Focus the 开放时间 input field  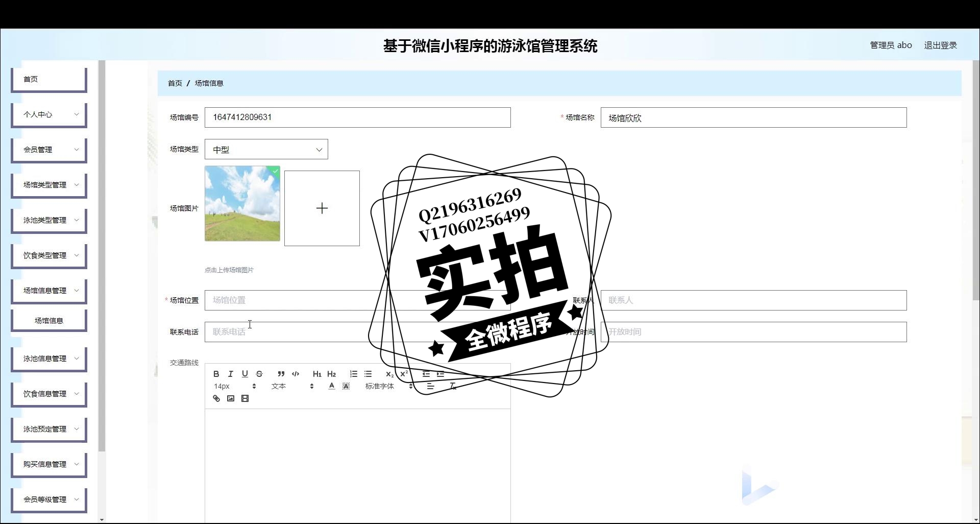(754, 332)
